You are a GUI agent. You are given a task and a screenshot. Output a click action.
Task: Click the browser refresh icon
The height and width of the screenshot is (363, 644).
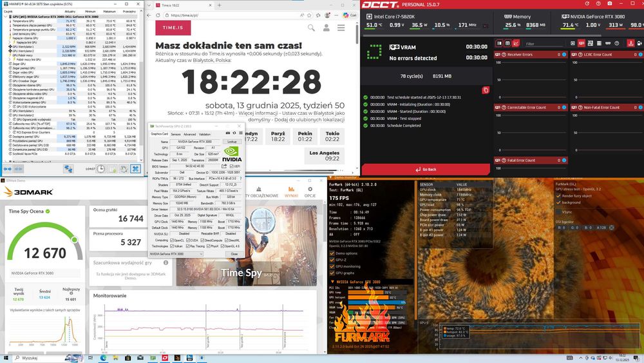(158, 15)
